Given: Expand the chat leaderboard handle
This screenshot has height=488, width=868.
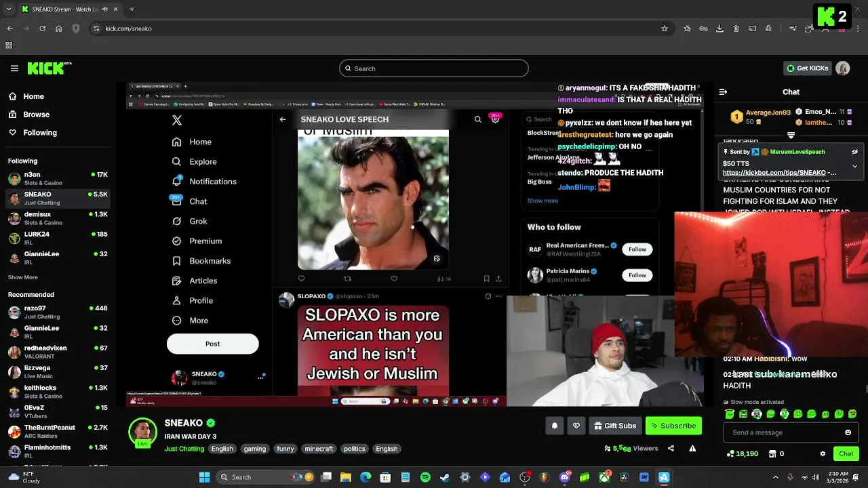Looking at the screenshot, I should (x=791, y=136).
